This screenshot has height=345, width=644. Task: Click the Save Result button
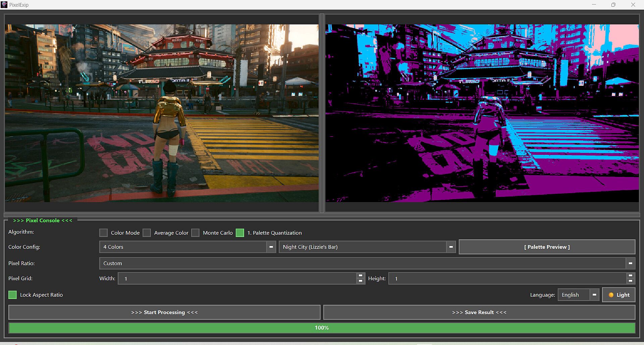click(x=479, y=312)
